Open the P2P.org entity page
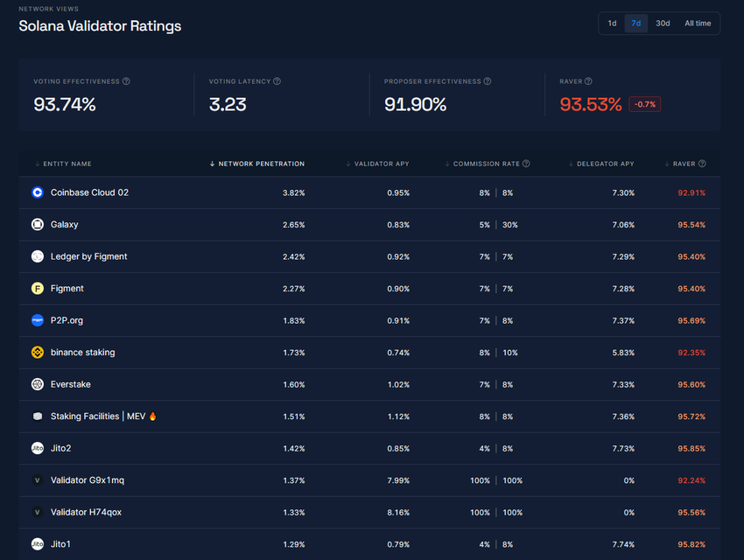The width and height of the screenshot is (744, 560). [67, 320]
